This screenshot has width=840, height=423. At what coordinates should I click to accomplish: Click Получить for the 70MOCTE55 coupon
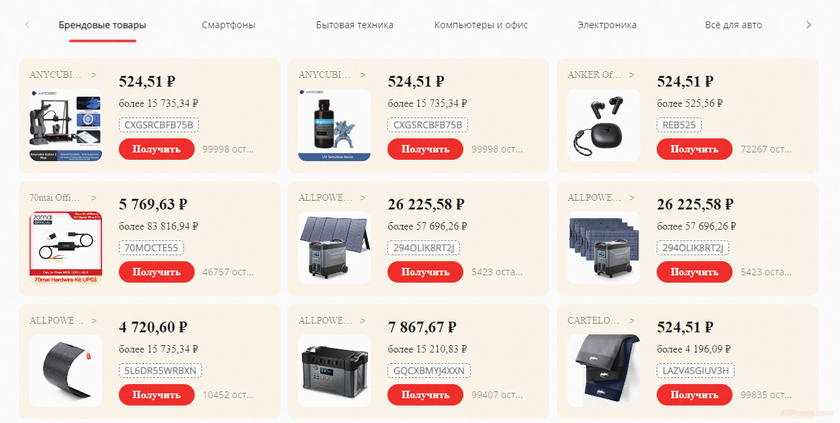pos(156,272)
